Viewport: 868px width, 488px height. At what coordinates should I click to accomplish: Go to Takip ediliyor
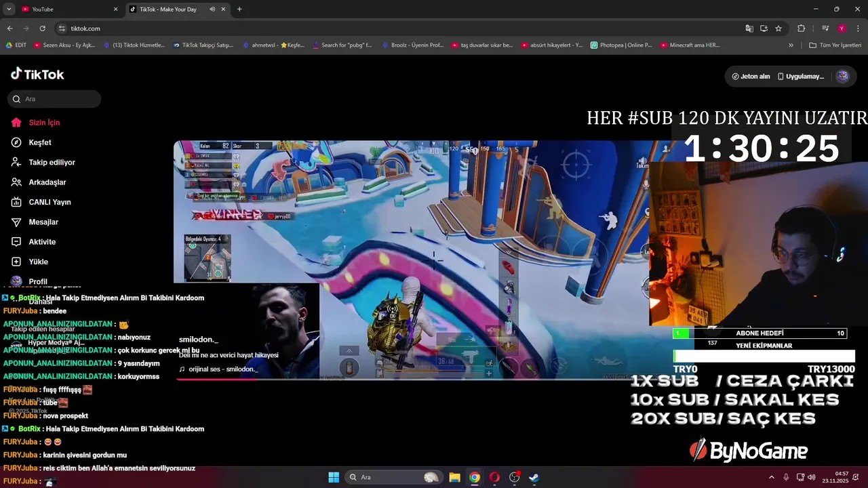point(52,163)
